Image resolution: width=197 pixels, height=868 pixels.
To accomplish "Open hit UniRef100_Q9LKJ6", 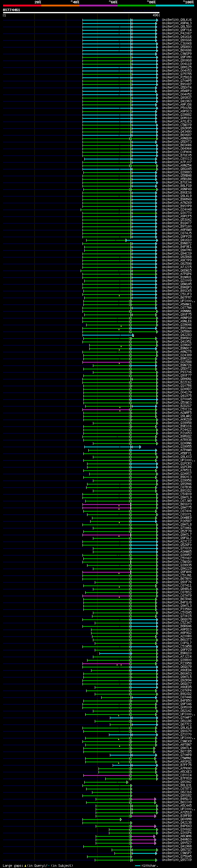I will tap(176, 20).
